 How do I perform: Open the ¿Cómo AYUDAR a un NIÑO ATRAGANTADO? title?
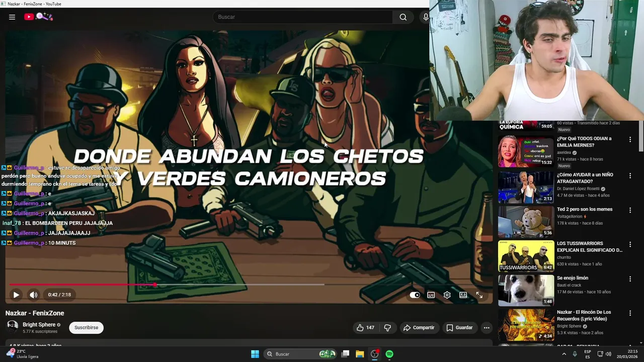click(585, 177)
